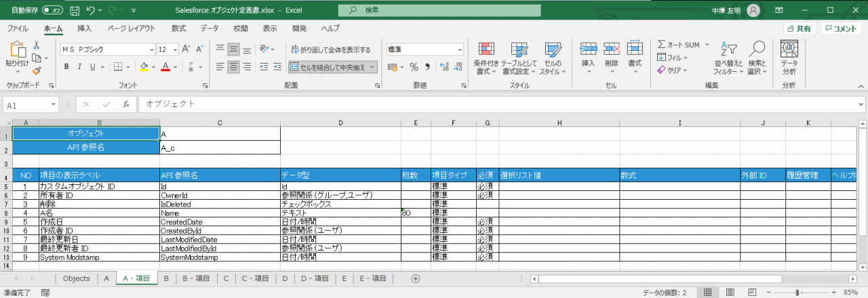This screenshot has height=298, width=868.
Task: Toggle center horizontal alignment
Action: [x=234, y=66]
